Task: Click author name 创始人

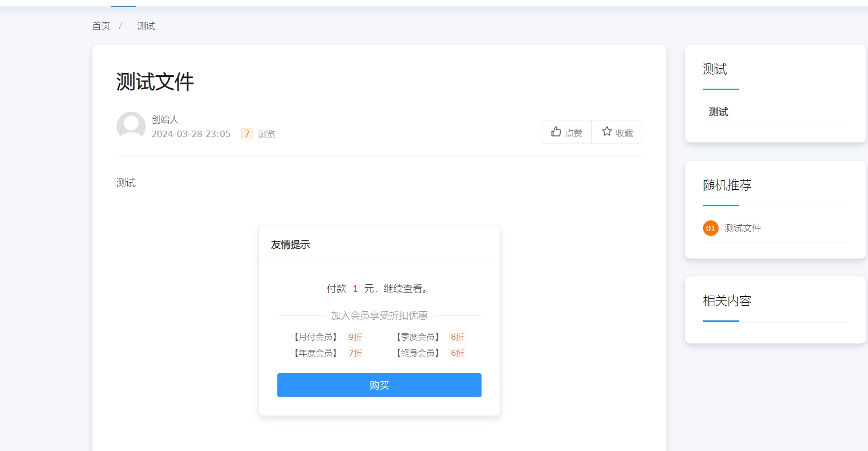Action: pyautogui.click(x=165, y=119)
